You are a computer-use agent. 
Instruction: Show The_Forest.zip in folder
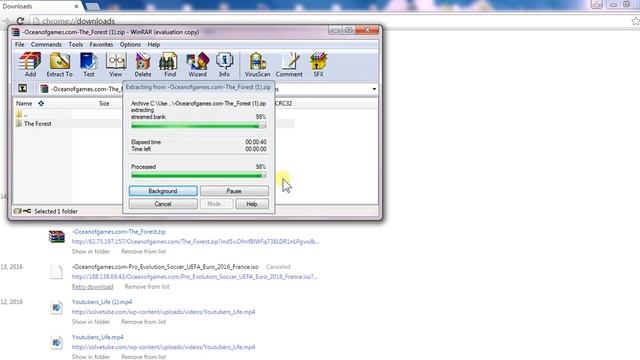point(91,251)
